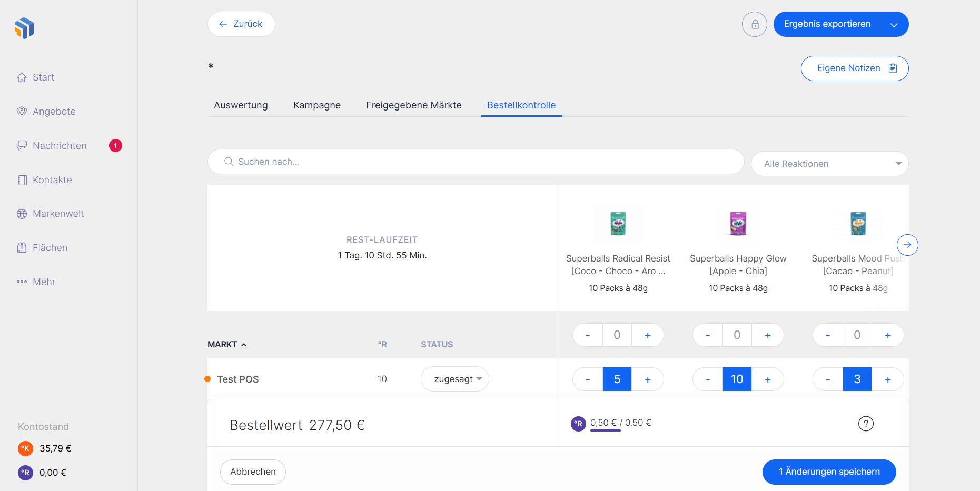Open the Alle Reaktionen filter dropdown
The height and width of the screenshot is (491, 980).
pos(829,164)
